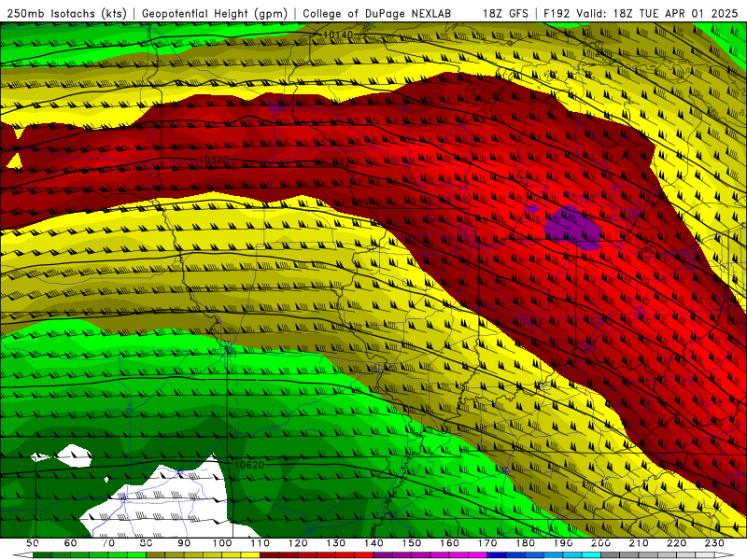Click the '18Z GFS' model run label
This screenshot has height=560, width=747.
click(505, 14)
